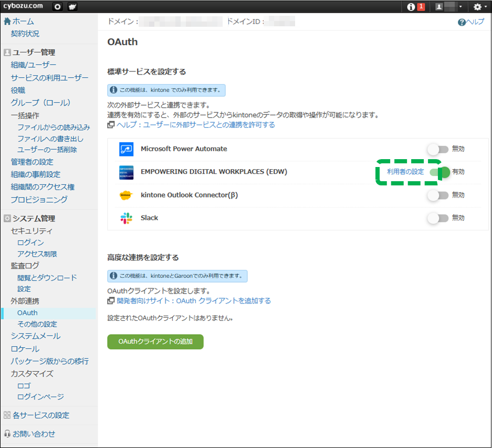Select OAuth in the sidebar
Screen dimensions: 492x448
(x=27, y=313)
